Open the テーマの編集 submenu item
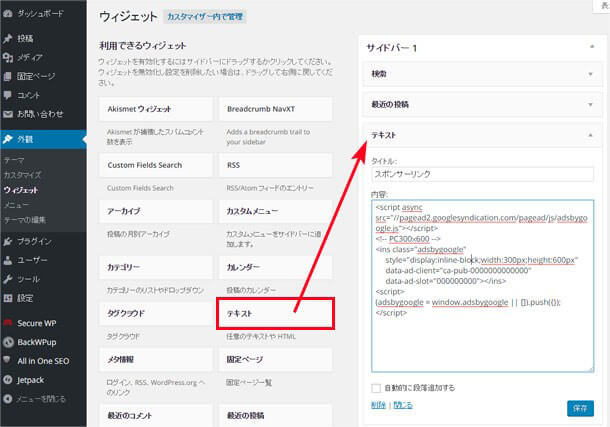Image resolution: width=610 pixels, height=427 pixels. 25,220
